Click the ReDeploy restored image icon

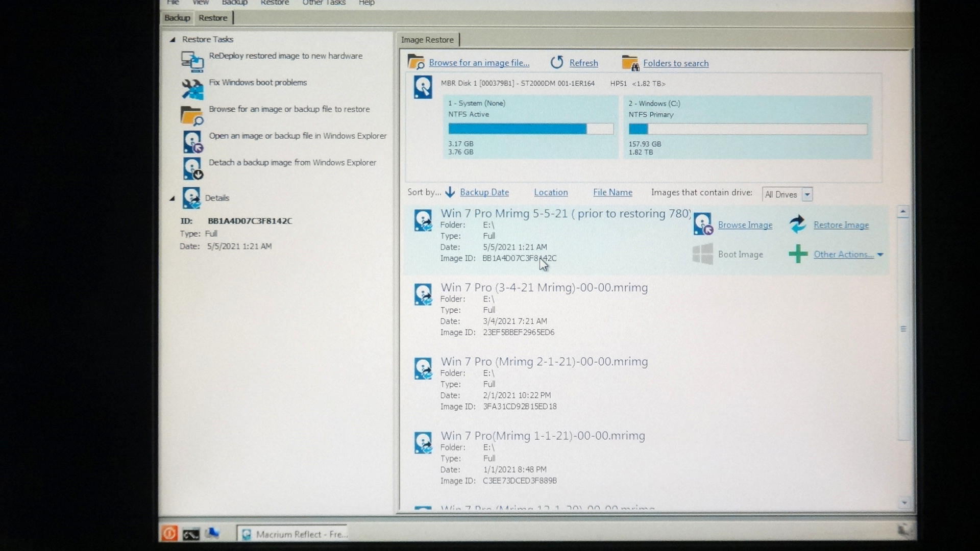(x=192, y=61)
